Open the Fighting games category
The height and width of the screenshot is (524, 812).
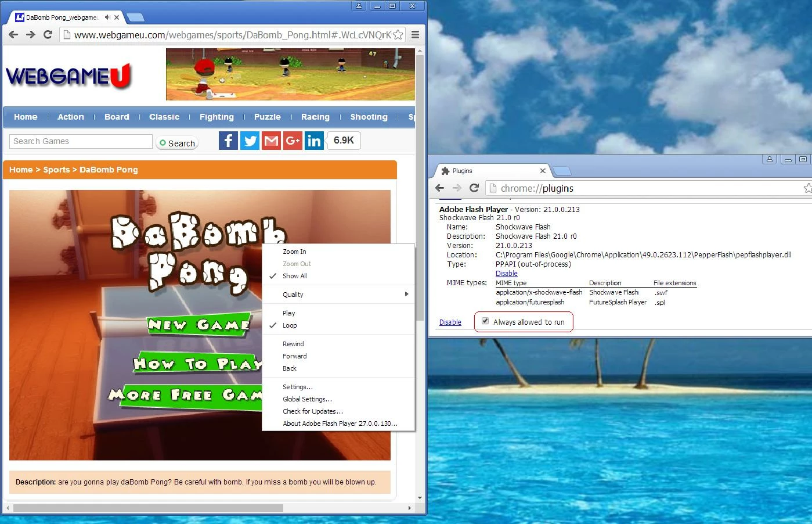point(216,117)
